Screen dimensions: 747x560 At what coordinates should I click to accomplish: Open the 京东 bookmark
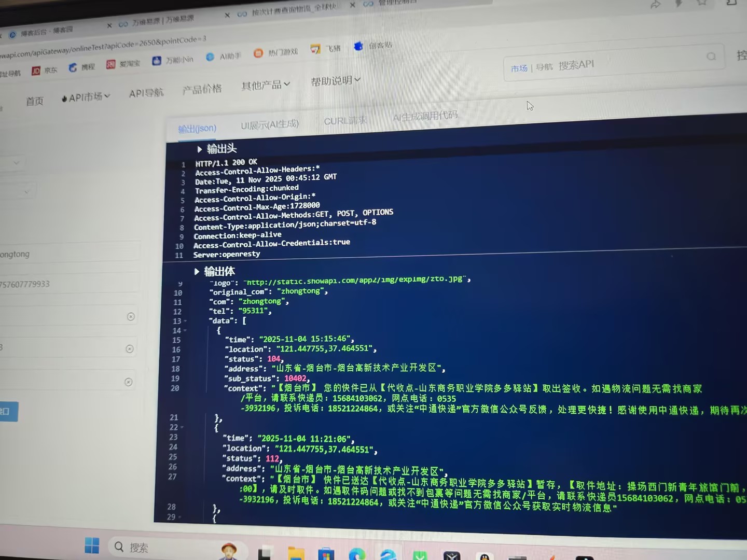click(45, 70)
